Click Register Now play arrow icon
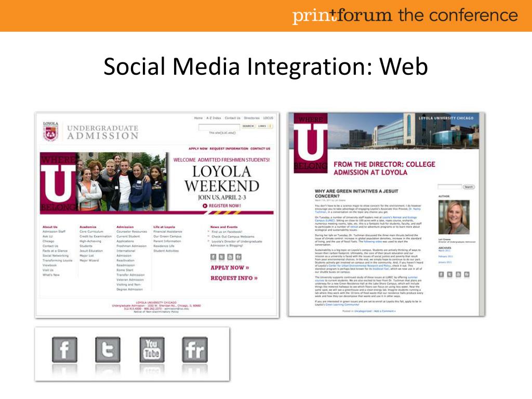Image resolution: width=532 pixels, height=399 pixels. coord(205,206)
